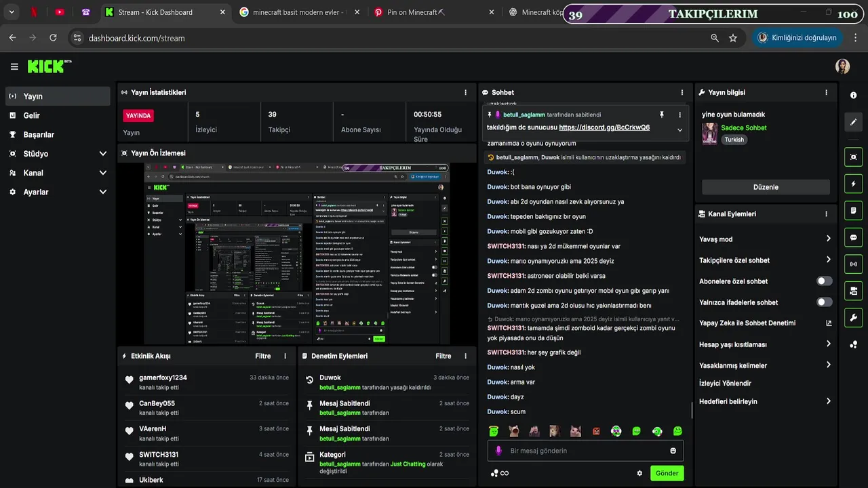Click the Sadece Sohbet category thumbnail
The height and width of the screenshot is (488, 868).
coord(709,134)
